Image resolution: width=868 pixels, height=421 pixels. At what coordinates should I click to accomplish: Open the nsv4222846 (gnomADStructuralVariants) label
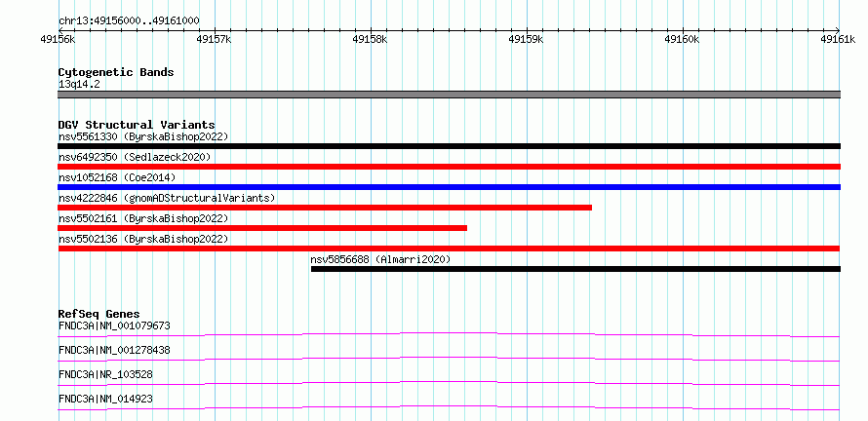tap(167, 198)
